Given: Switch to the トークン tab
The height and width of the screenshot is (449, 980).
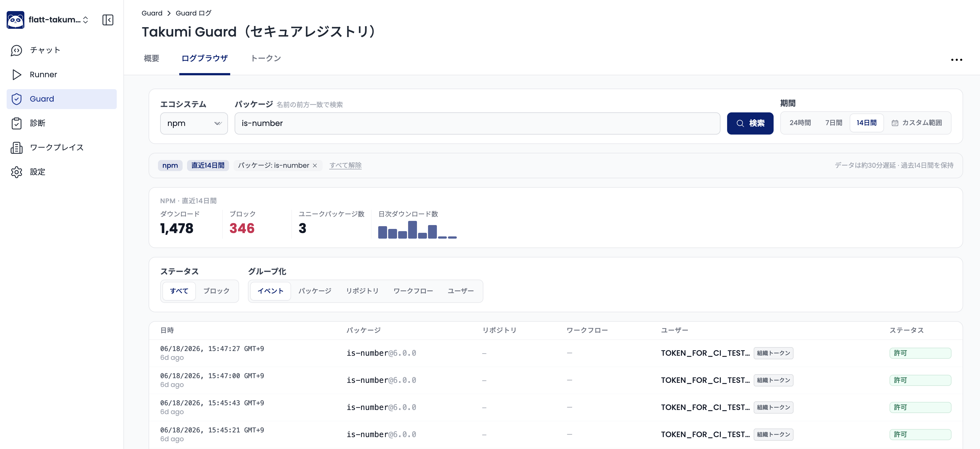Looking at the screenshot, I should pyautogui.click(x=266, y=58).
